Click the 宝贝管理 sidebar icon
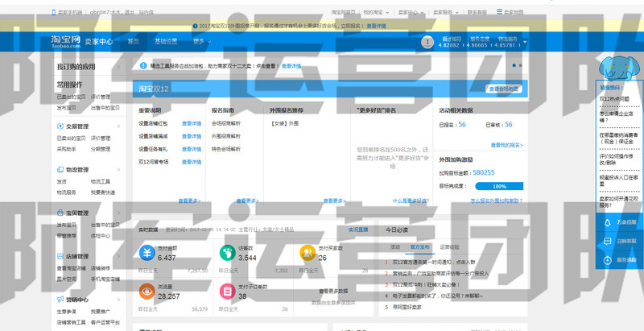644x331 pixels. (x=60, y=213)
